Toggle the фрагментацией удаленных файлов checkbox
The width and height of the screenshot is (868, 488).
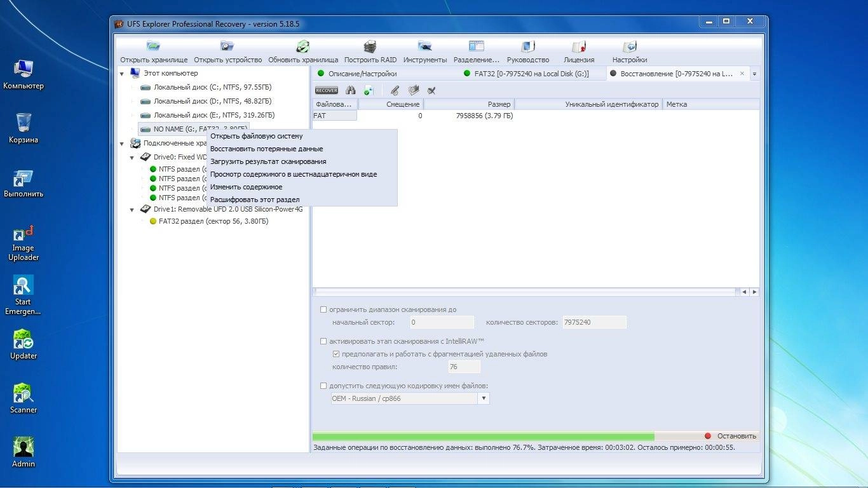click(x=336, y=354)
